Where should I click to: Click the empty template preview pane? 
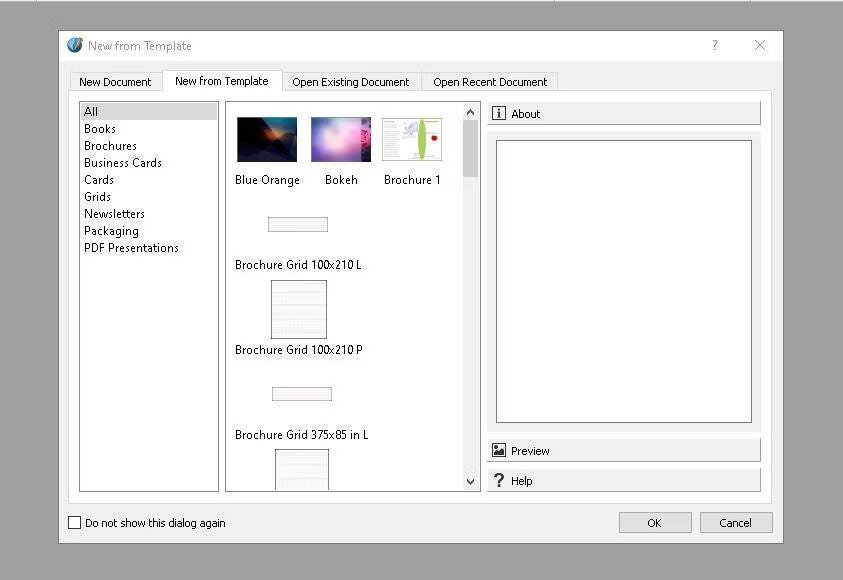pos(624,282)
